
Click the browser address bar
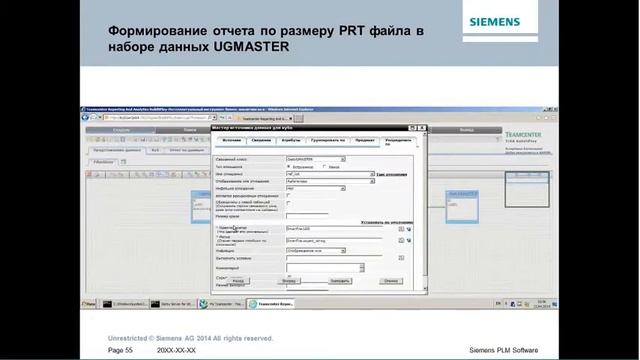click(x=159, y=118)
